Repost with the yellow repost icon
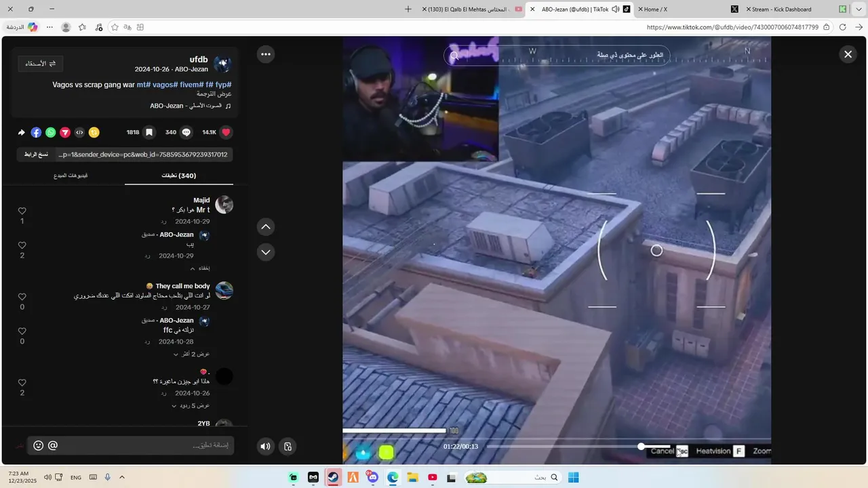This screenshot has width=868, height=488. point(94,132)
